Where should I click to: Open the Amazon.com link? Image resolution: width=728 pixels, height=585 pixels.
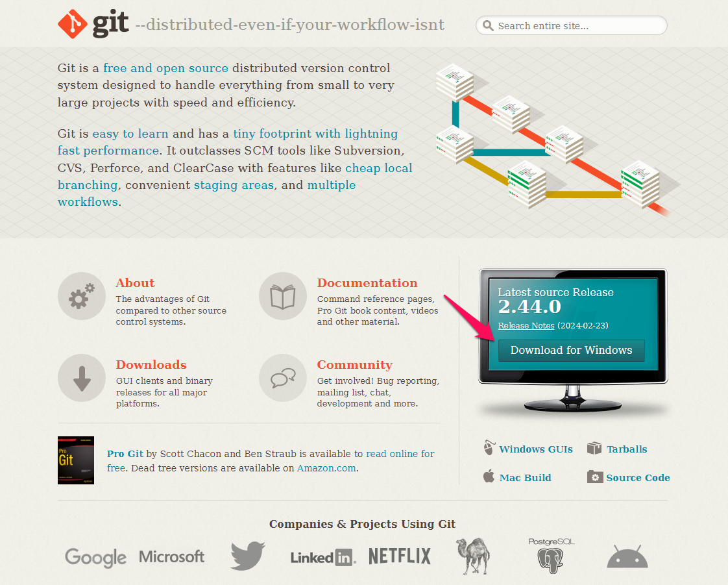(x=326, y=468)
